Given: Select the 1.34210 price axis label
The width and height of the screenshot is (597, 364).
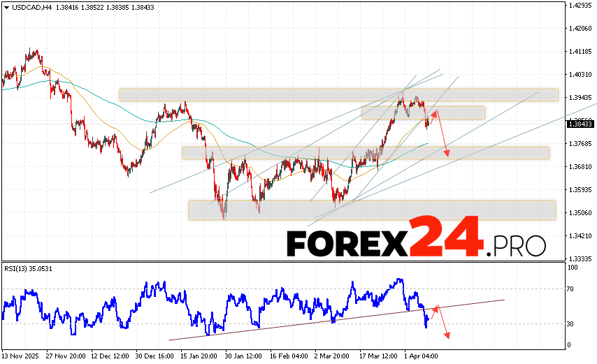Looking at the screenshot, I should click(580, 236).
